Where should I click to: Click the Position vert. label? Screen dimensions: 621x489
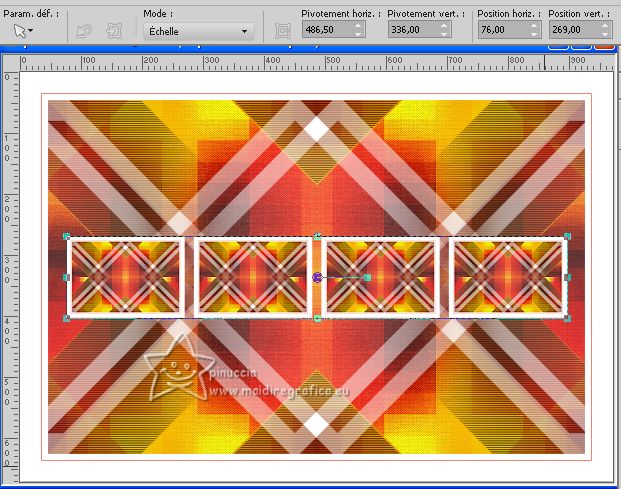pos(579,13)
